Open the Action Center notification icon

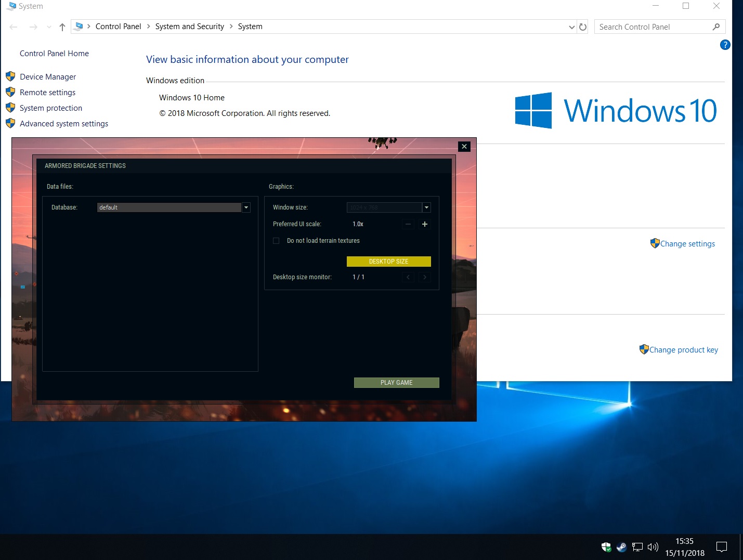pos(722,547)
